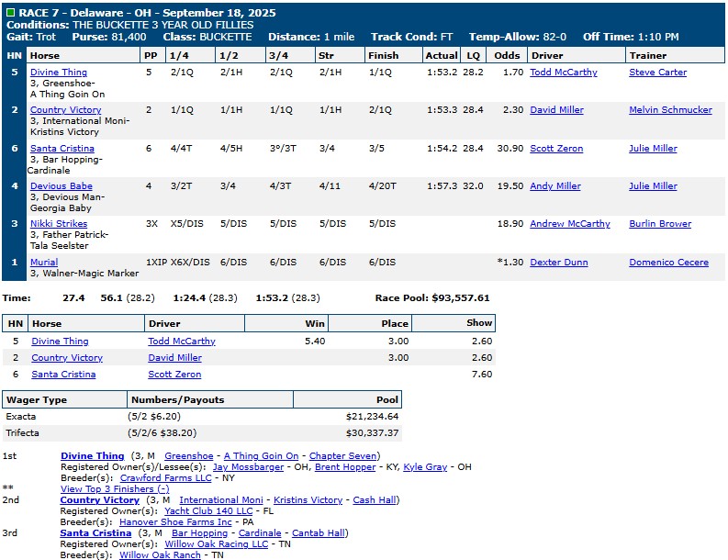Image resolution: width=728 pixels, height=560 pixels.
Task: Open trainer Melvin Schmucker's page
Action: 670,110
